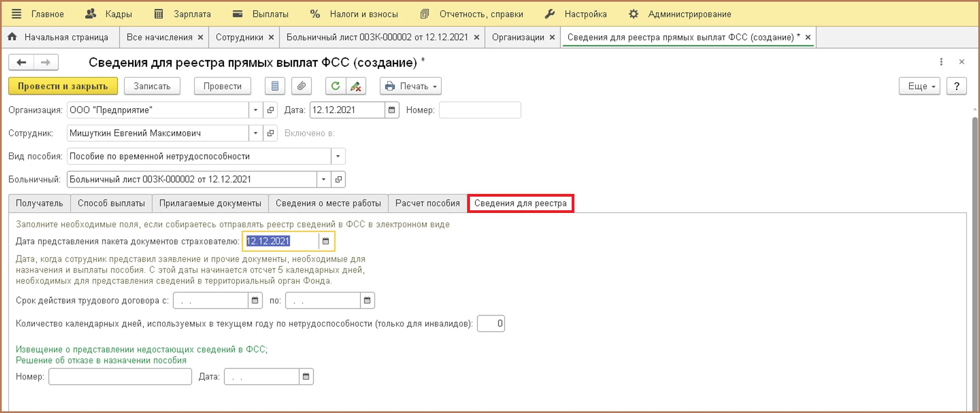The width and height of the screenshot is (980, 413).
Task: Navigate forward with the right arrow
Action: pos(46,62)
